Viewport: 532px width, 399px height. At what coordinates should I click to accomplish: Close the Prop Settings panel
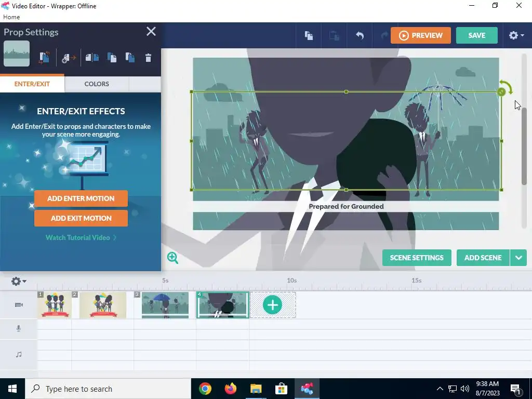[151, 32]
